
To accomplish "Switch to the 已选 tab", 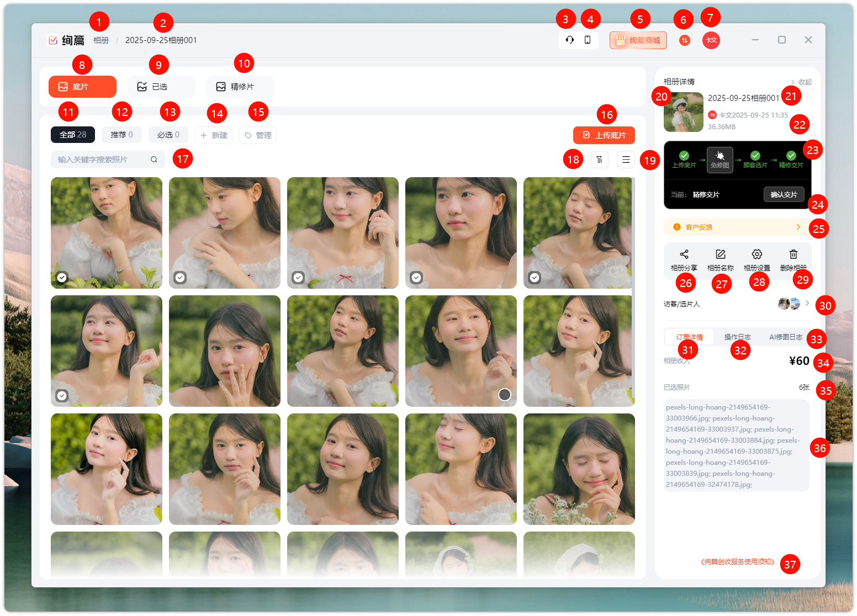I will 161,87.
